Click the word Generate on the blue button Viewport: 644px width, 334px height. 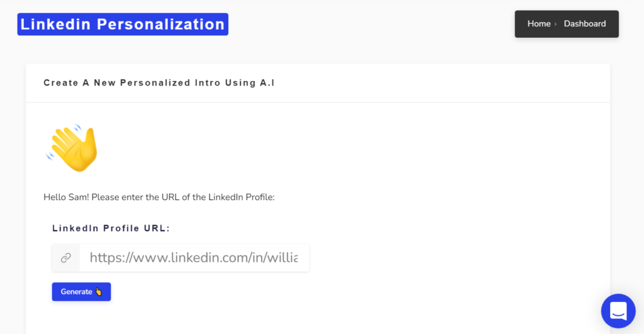pyautogui.click(x=76, y=292)
